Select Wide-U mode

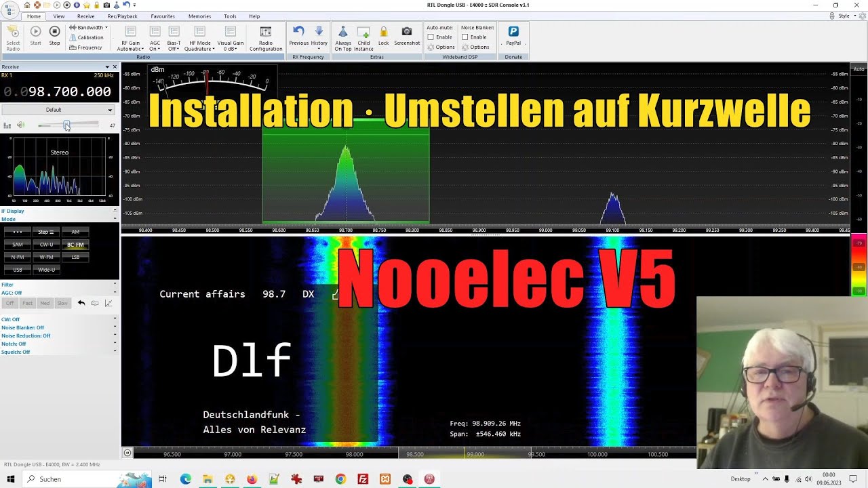click(x=46, y=270)
